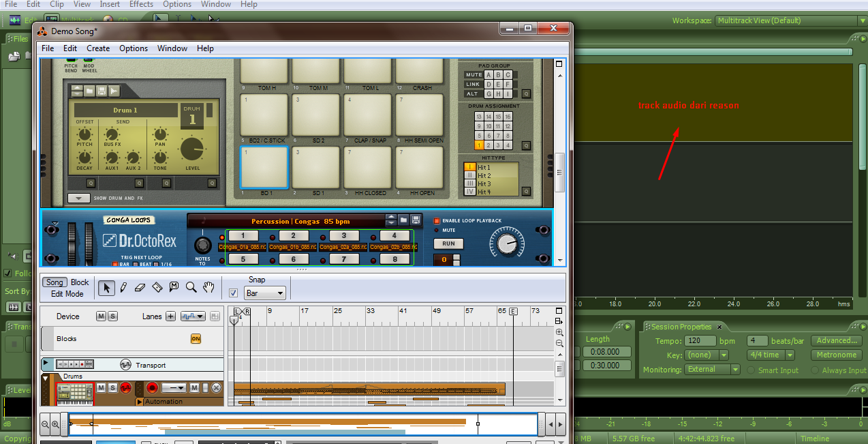This screenshot has width=868, height=444.
Task: Open the Key (none) dropdown
Action: point(707,355)
